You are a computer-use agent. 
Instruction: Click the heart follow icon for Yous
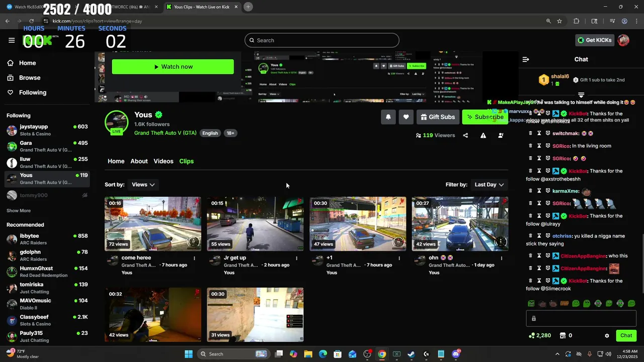[x=406, y=117]
